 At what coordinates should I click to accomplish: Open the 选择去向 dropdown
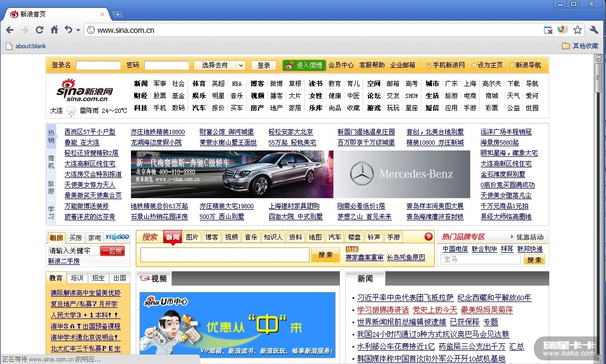(219, 65)
